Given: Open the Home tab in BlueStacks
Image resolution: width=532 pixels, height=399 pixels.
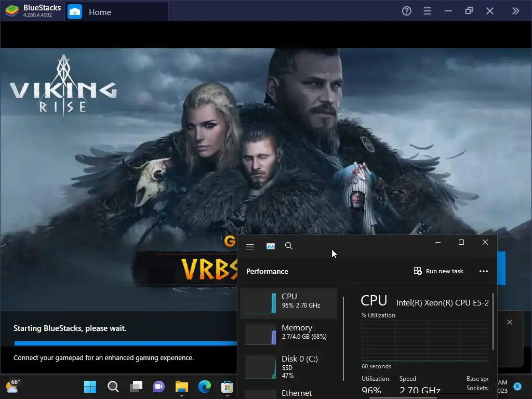Looking at the screenshot, I should [116, 12].
